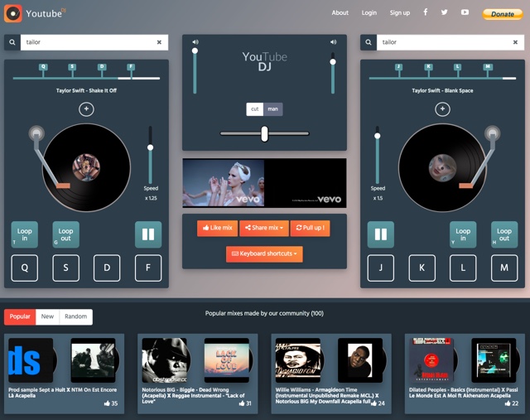Expand the Keyboard shortcuts dropdown
530x420 pixels.
[264, 253]
